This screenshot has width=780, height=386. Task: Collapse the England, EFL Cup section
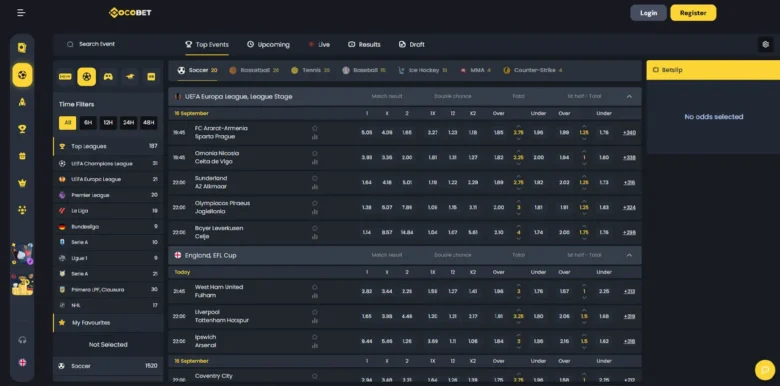(x=629, y=255)
